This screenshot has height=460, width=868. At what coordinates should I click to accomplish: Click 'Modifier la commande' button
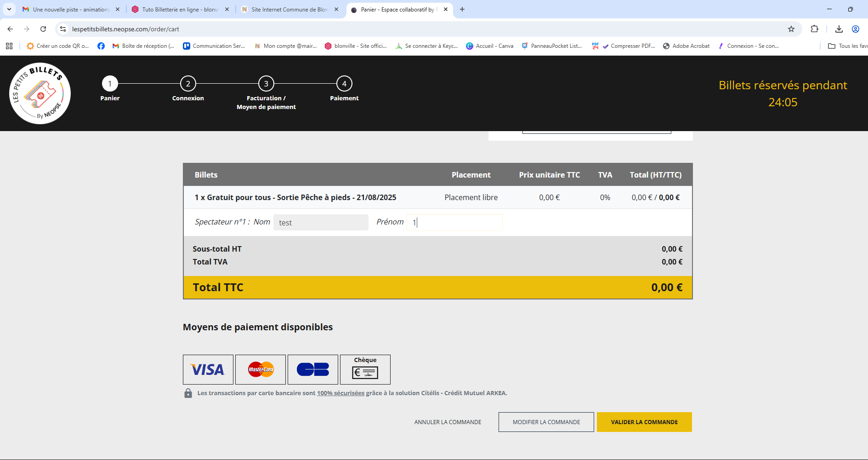[x=546, y=422]
